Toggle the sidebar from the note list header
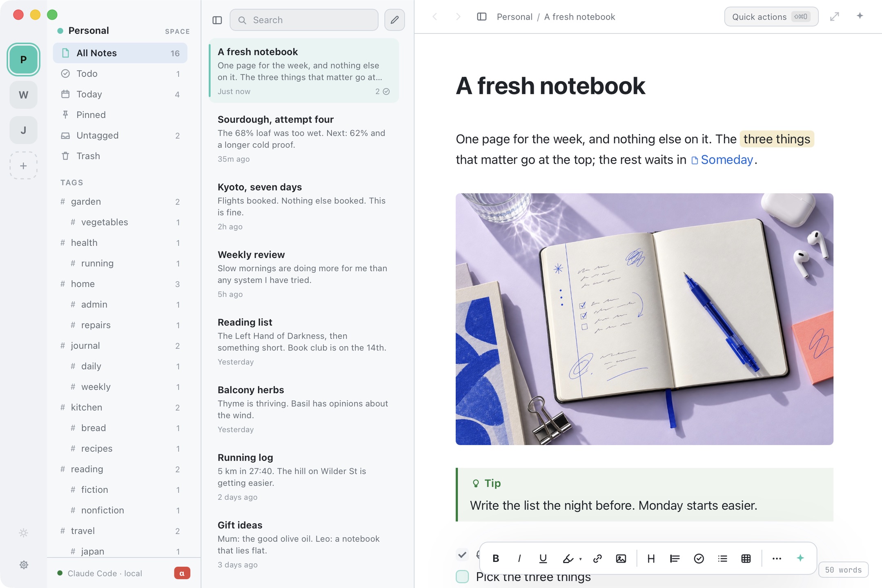This screenshot has width=882, height=588. pyautogui.click(x=217, y=20)
